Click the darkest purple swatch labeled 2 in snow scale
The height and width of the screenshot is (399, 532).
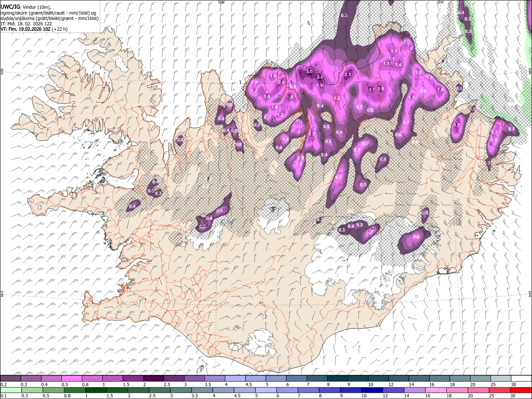153,378
